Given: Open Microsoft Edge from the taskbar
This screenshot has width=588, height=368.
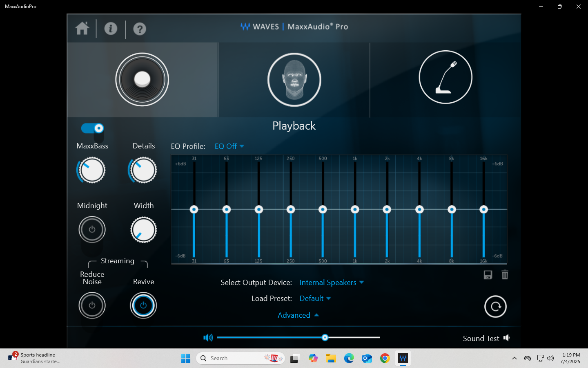Looking at the screenshot, I should coord(349,359).
